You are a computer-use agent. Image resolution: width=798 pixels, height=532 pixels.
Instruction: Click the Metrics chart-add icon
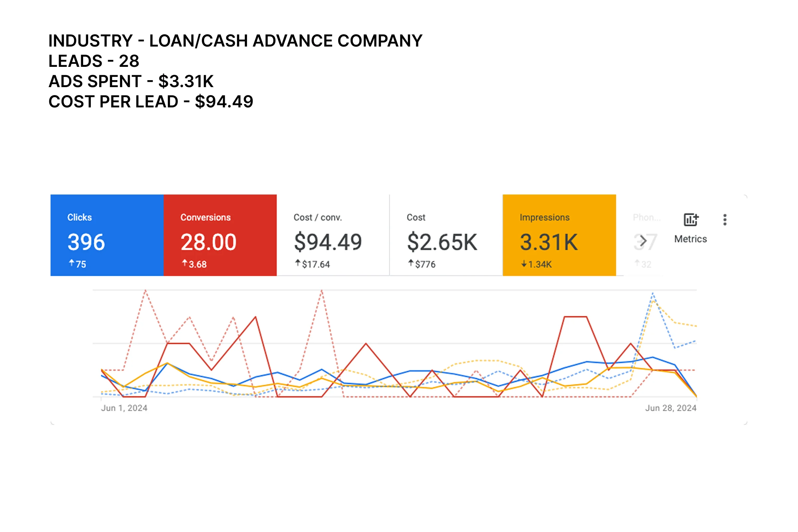pyautogui.click(x=691, y=219)
